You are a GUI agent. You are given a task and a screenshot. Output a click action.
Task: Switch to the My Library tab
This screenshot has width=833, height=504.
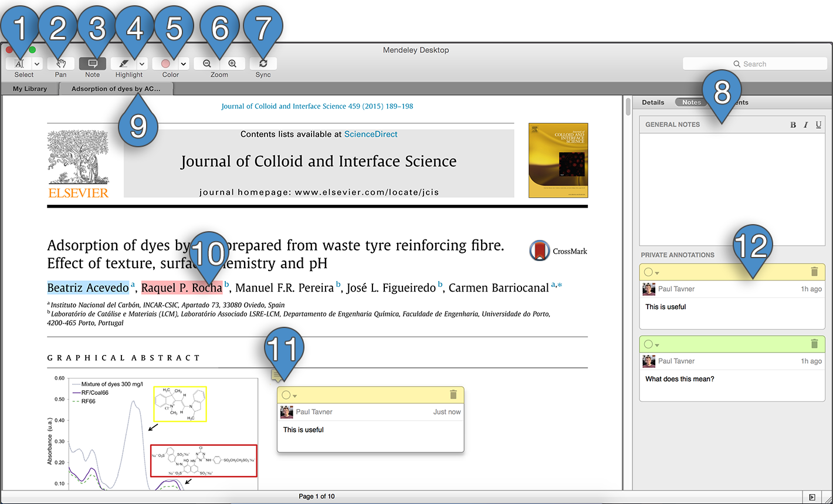[30, 89]
